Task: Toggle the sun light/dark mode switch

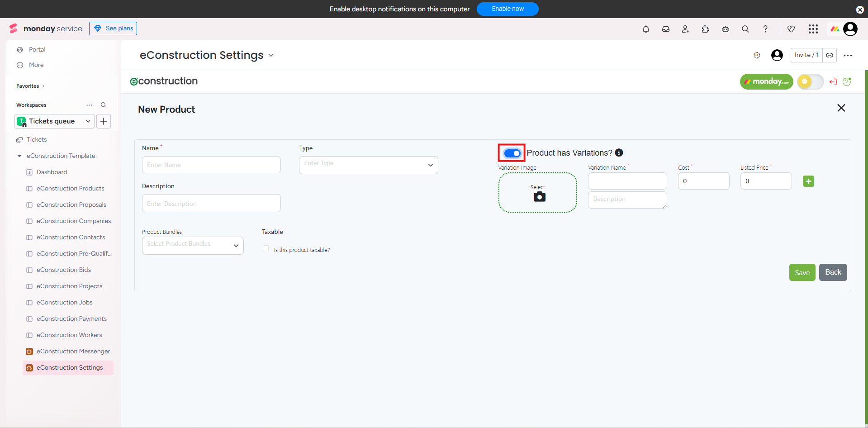Action: coord(810,82)
